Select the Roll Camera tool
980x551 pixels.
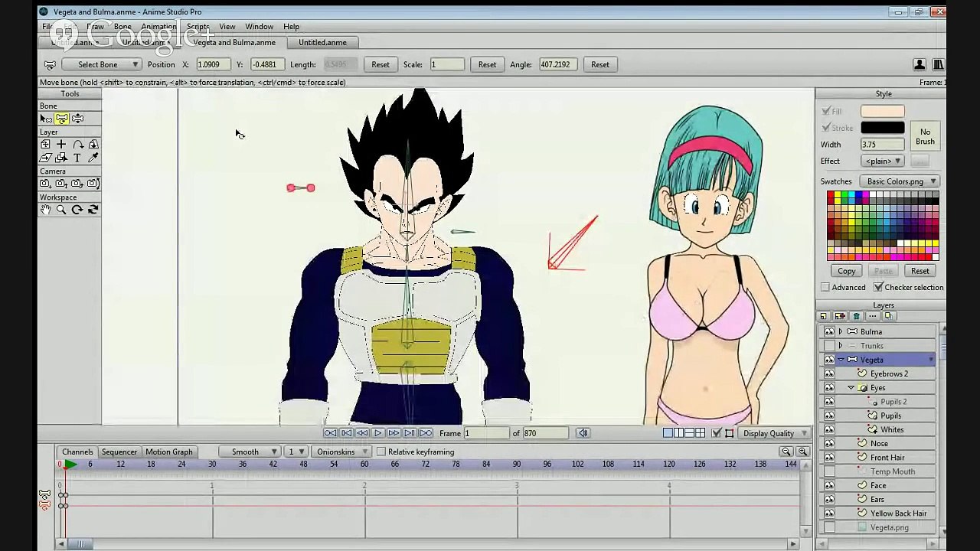77,184
